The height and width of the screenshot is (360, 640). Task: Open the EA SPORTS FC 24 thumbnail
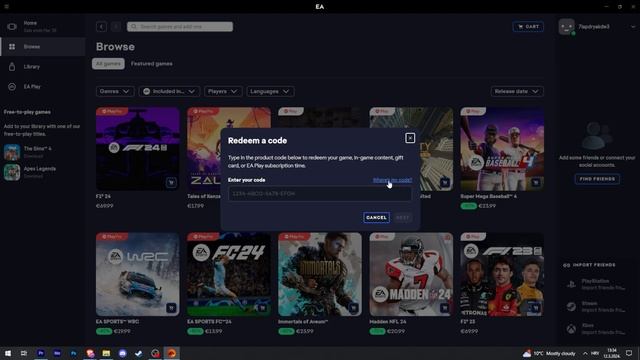tap(229, 274)
